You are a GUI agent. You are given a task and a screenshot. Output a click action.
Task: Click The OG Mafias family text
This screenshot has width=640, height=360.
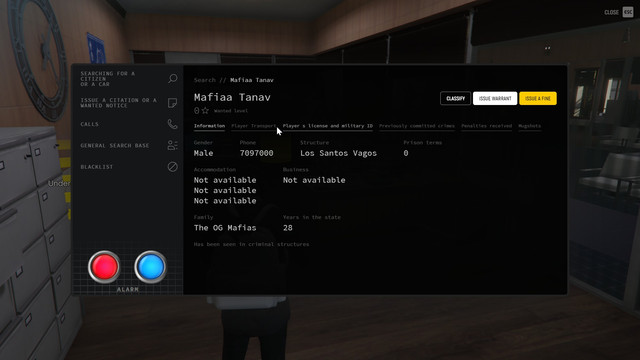225,228
